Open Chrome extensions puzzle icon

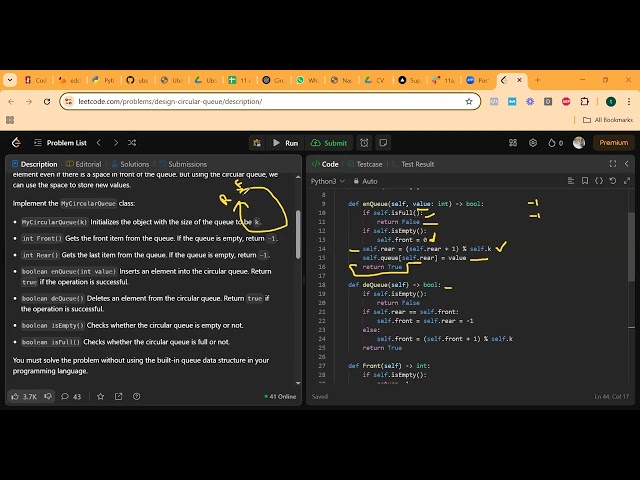tap(584, 102)
